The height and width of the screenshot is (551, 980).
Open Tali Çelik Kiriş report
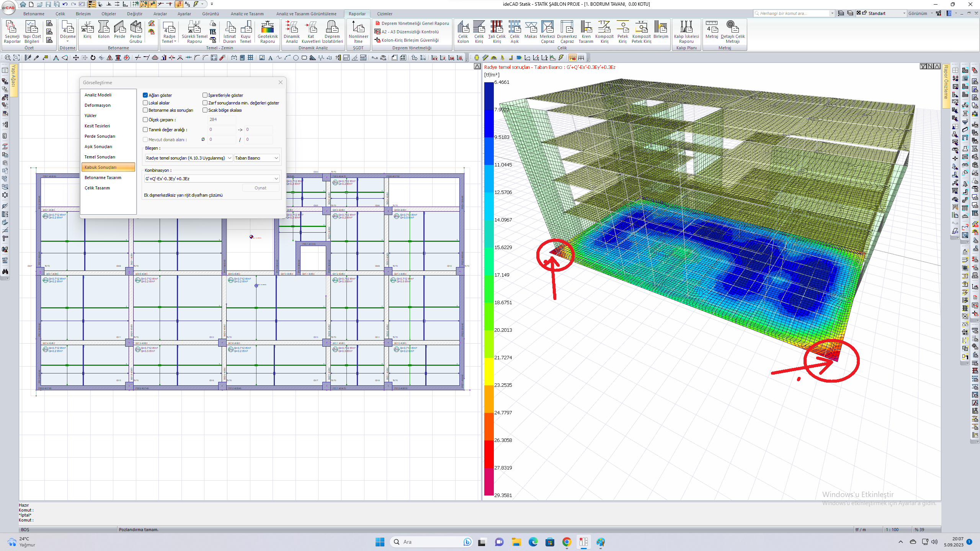(x=497, y=32)
